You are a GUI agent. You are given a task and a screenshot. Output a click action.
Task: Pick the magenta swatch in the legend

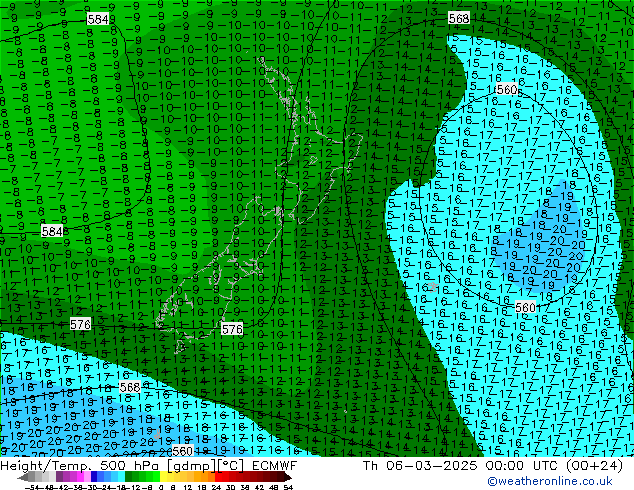point(80,477)
